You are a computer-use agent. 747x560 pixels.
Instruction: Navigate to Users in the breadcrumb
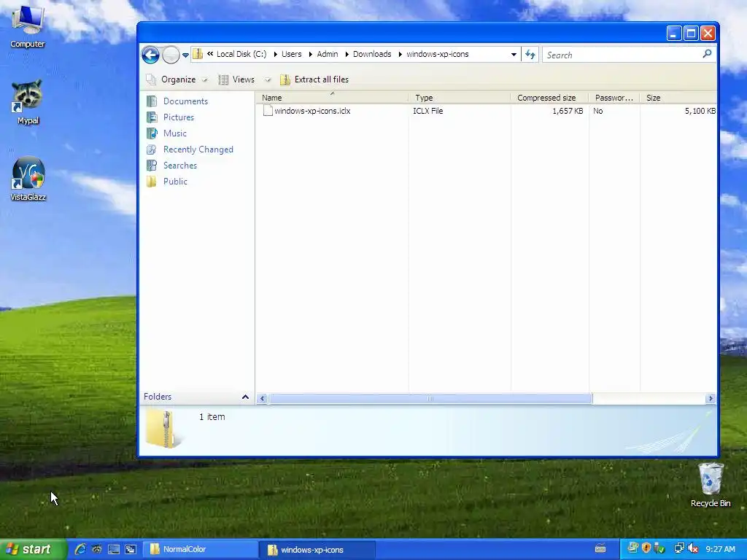(292, 54)
